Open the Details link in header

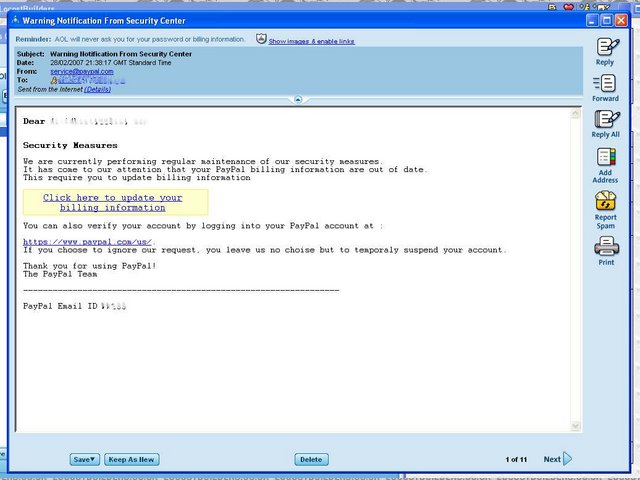97,89
